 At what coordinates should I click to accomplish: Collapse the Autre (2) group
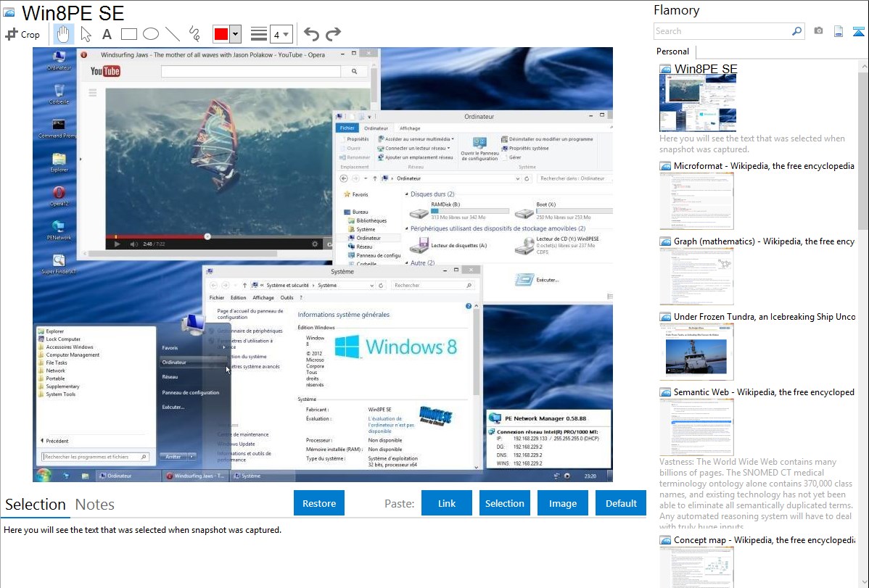coord(407,262)
